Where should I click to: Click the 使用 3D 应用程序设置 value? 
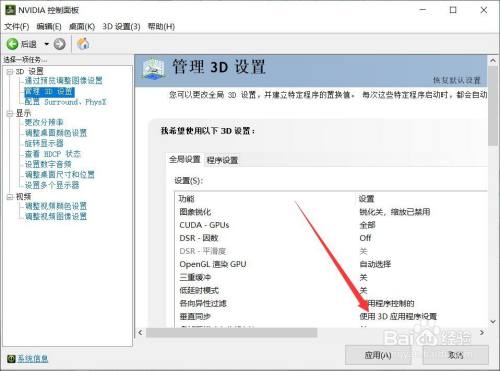[398, 316]
